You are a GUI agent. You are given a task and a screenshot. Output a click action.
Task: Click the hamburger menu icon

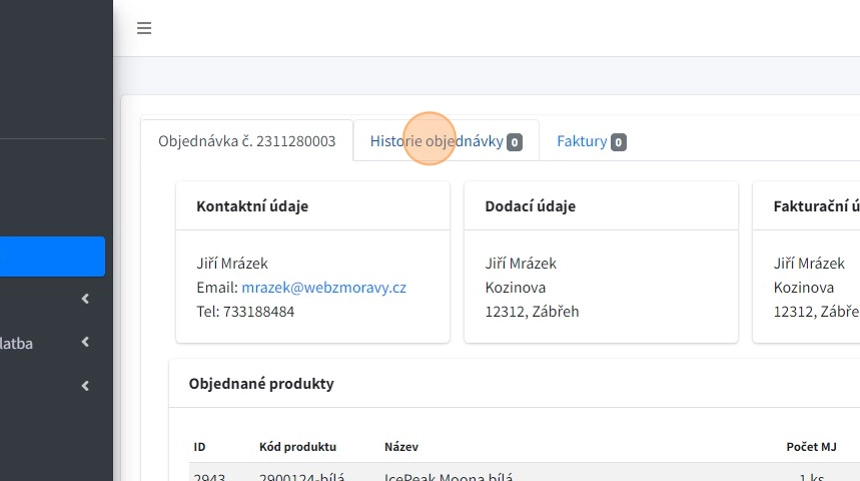pos(144,28)
